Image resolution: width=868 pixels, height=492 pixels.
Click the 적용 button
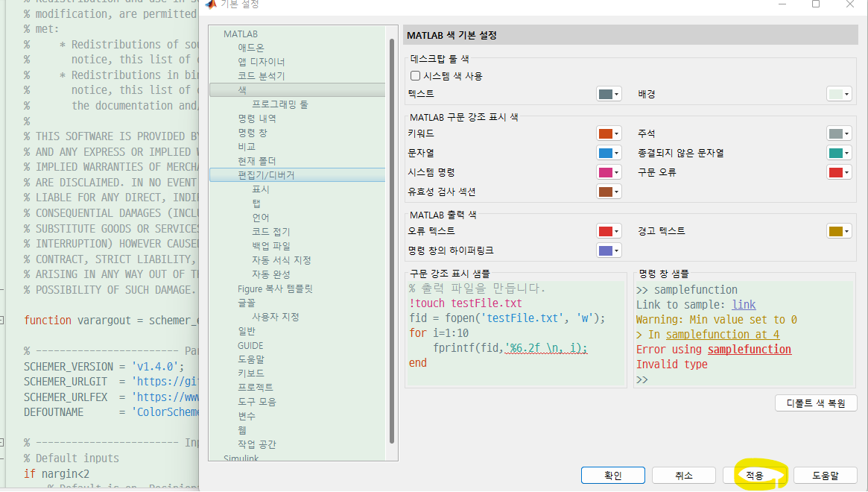[x=755, y=476]
